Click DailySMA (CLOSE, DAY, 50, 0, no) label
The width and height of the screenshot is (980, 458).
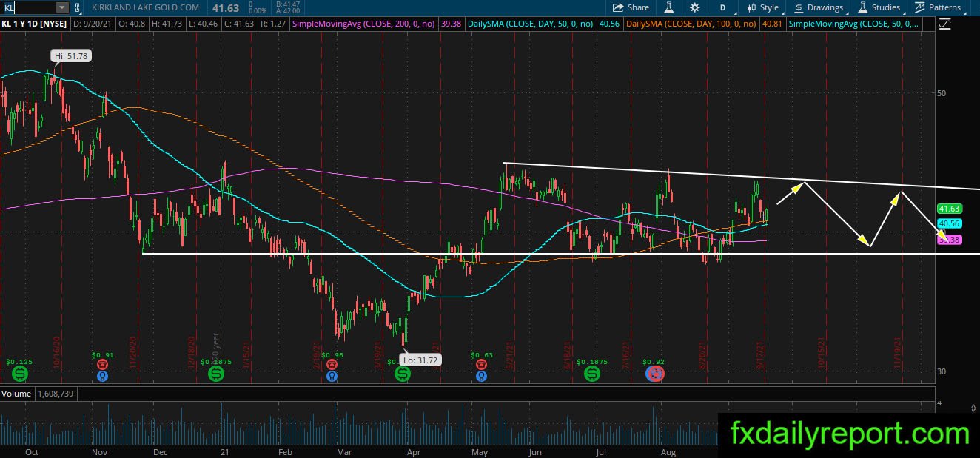click(530, 24)
